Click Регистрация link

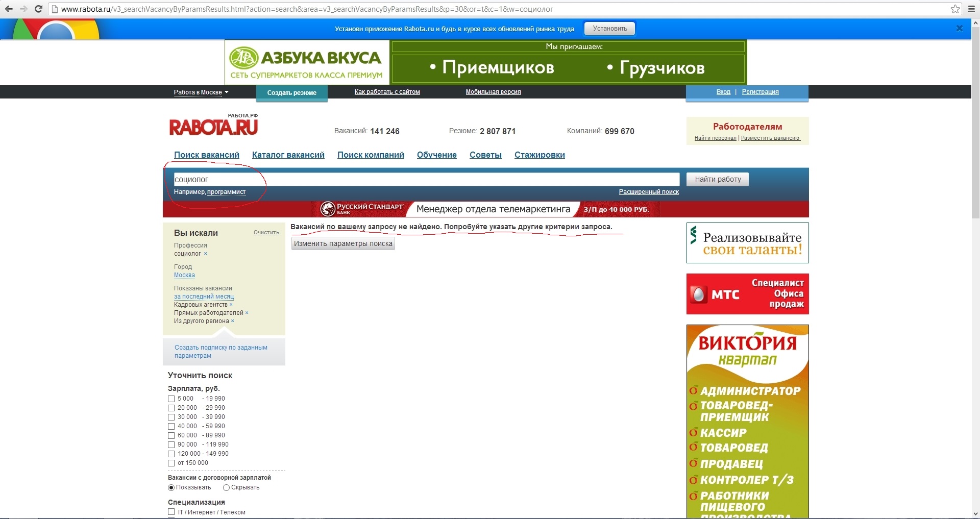pos(761,92)
